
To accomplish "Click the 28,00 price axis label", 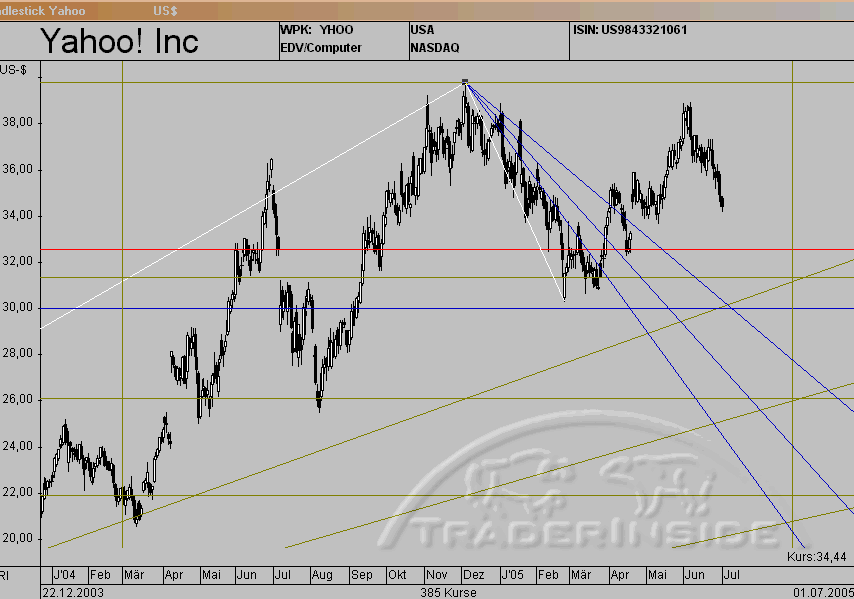I will tap(17, 353).
